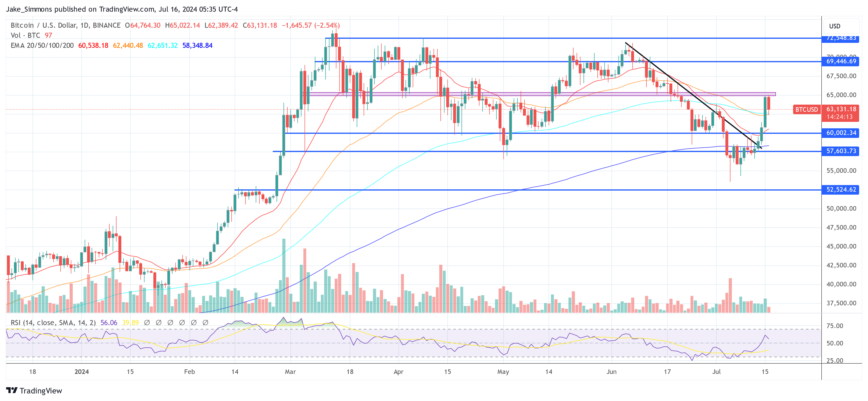
Task: Click the RSI 75.00 axis label
Action: click(x=835, y=326)
